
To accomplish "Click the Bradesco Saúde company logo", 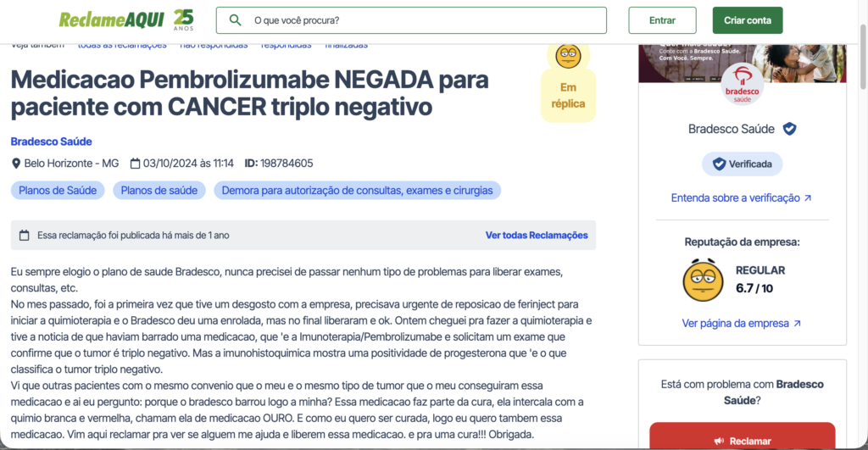I will 742,82.
